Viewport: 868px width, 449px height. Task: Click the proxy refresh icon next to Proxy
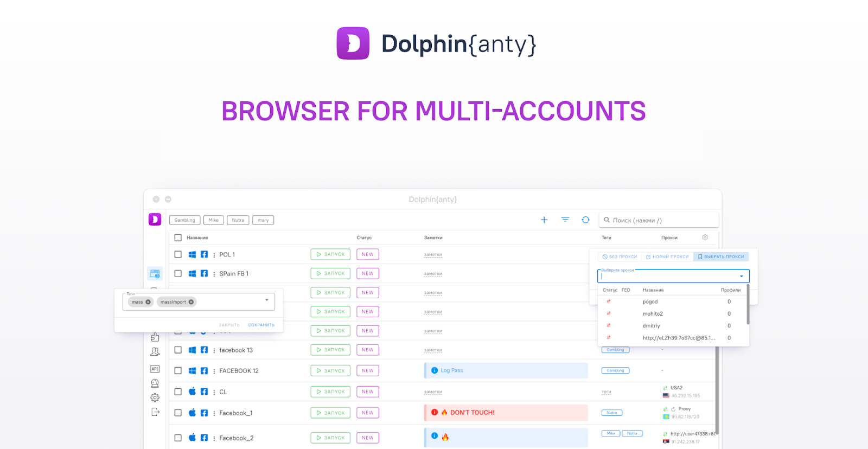click(x=673, y=409)
